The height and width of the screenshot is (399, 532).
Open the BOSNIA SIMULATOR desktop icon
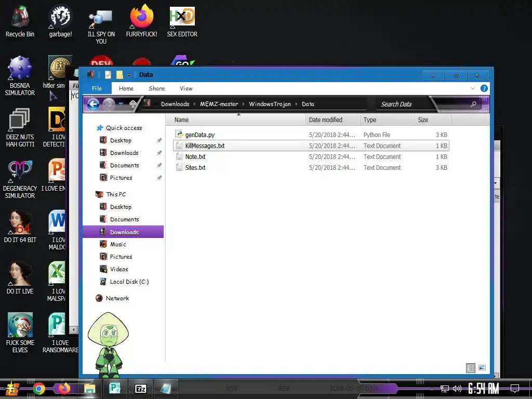point(20,76)
